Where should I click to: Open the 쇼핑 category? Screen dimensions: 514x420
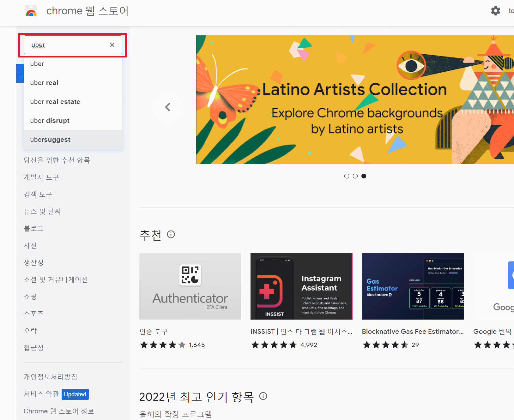point(30,297)
